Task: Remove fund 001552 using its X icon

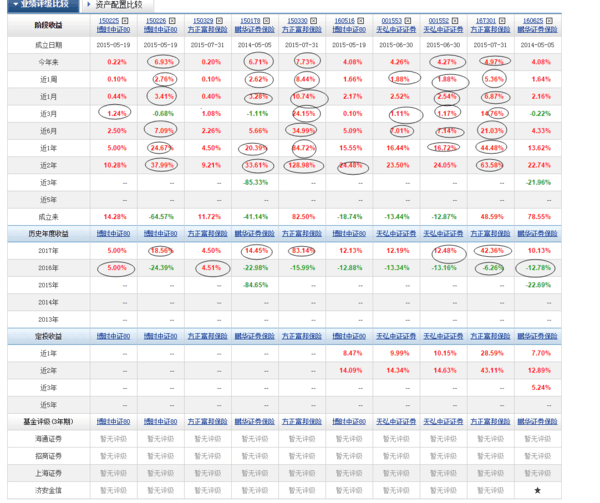Action: (x=455, y=21)
